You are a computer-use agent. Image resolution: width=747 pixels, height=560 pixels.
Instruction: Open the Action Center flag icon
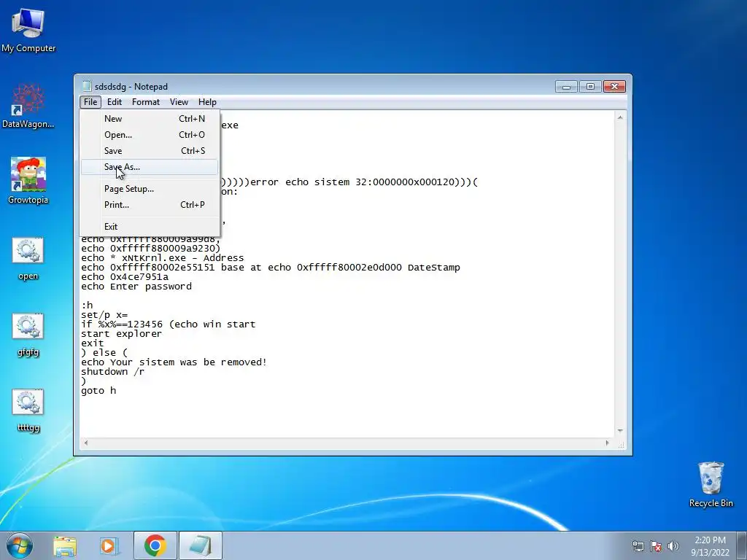coord(656,546)
